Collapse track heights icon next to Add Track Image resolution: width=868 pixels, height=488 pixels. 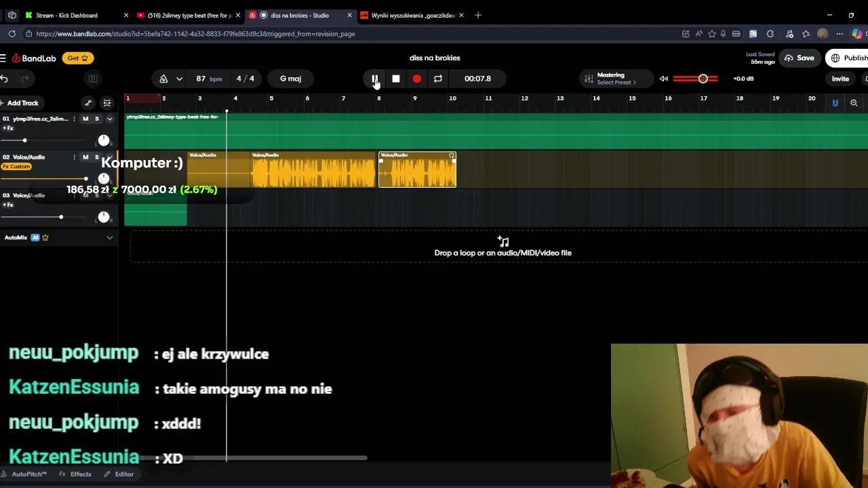[x=107, y=103]
